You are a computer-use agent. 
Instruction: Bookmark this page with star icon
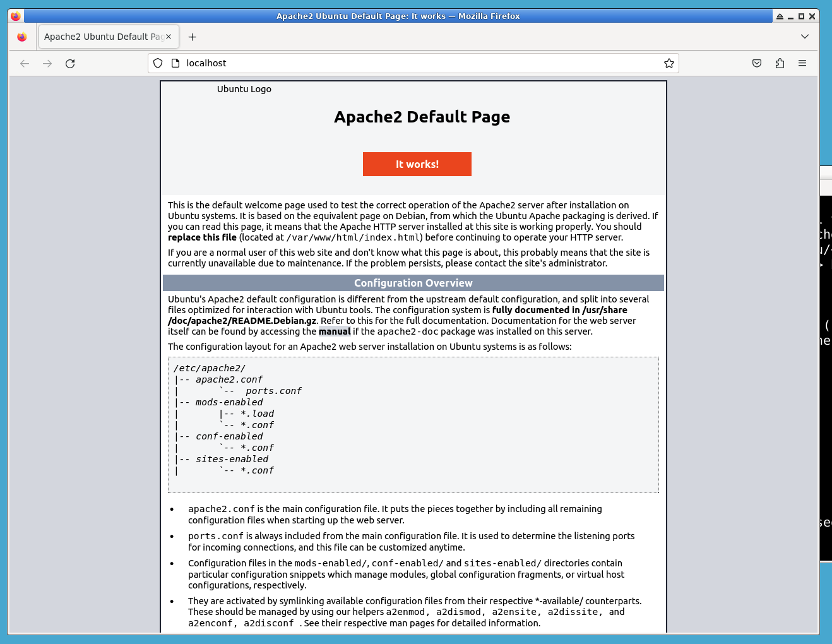(669, 63)
